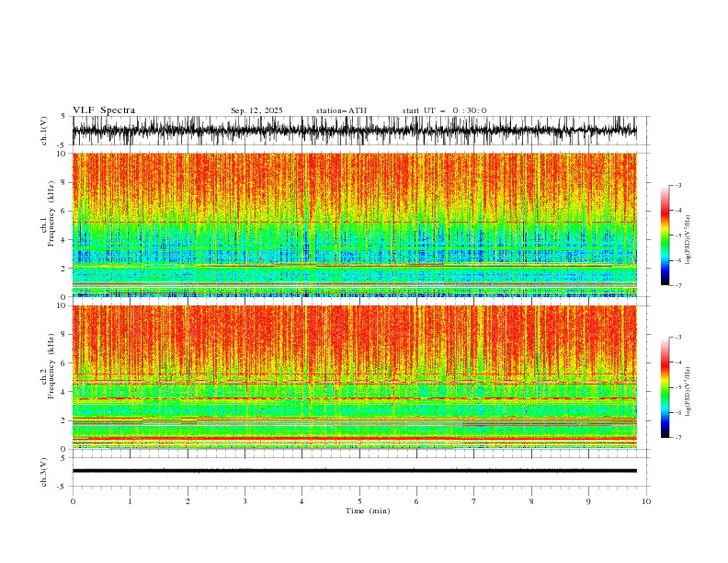Select the date text "Sep. 12, 2025"
Viewport: 728px width, 563px height.
256,110
